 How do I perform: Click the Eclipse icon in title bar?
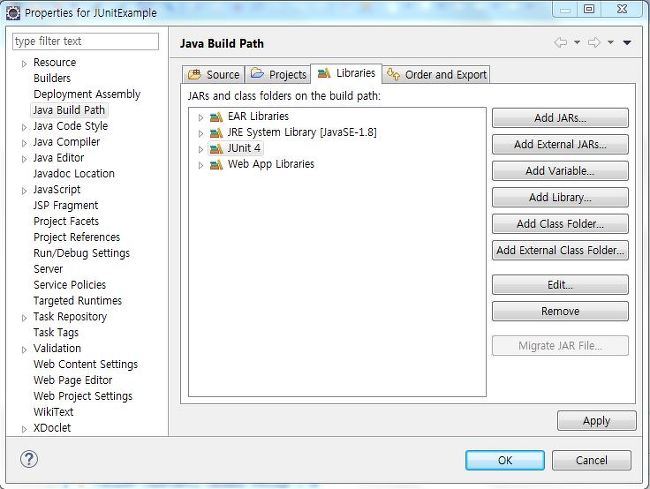(14, 13)
